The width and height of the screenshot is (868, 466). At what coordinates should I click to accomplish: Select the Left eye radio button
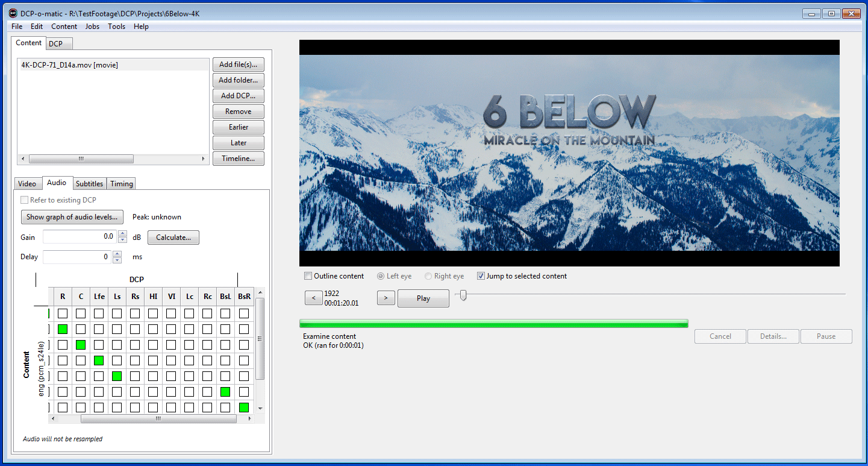point(381,276)
